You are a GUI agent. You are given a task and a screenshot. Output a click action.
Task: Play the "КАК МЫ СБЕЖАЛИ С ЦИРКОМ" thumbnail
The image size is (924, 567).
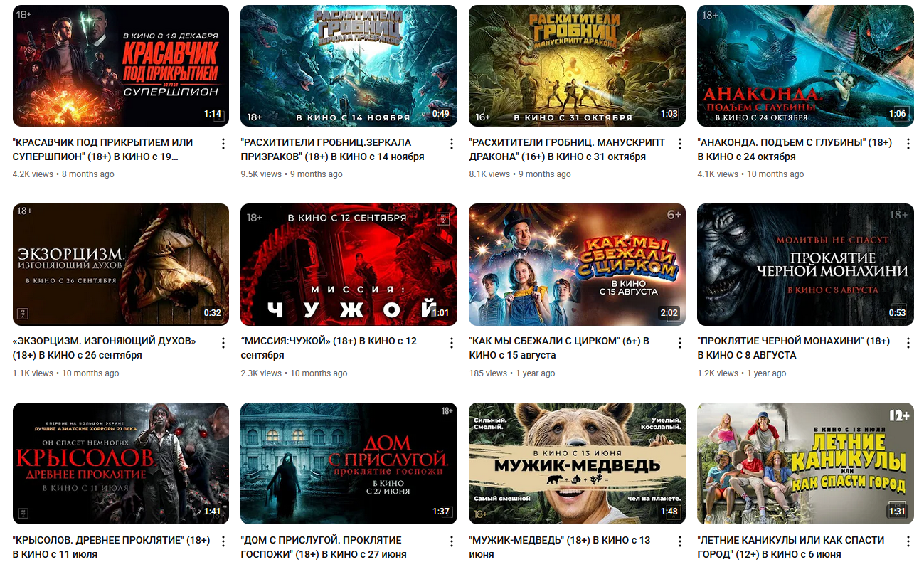coord(578,265)
